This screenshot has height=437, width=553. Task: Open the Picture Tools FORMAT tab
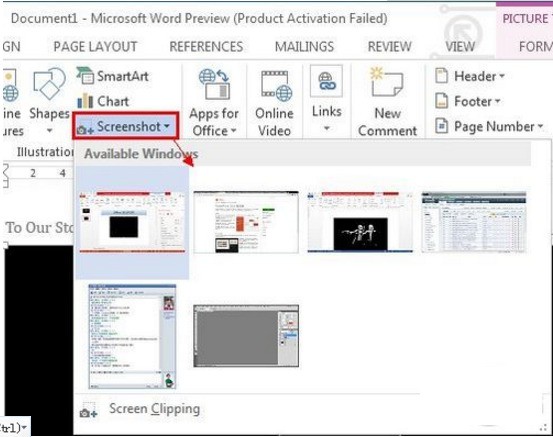[x=535, y=47]
